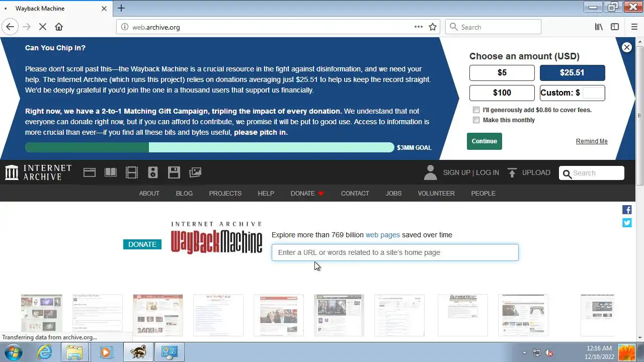The width and height of the screenshot is (644, 362).
Task: Launch Internet Explorer from the taskbar
Action: pos(44,352)
